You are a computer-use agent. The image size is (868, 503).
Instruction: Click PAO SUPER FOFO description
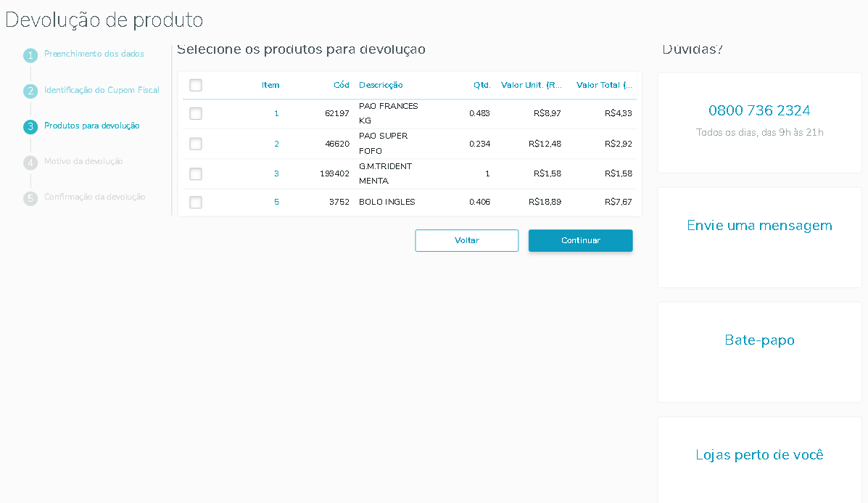383,144
